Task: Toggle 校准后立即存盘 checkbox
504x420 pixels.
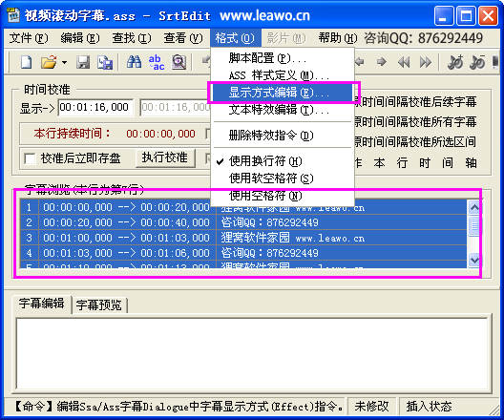Action: pyautogui.click(x=30, y=158)
